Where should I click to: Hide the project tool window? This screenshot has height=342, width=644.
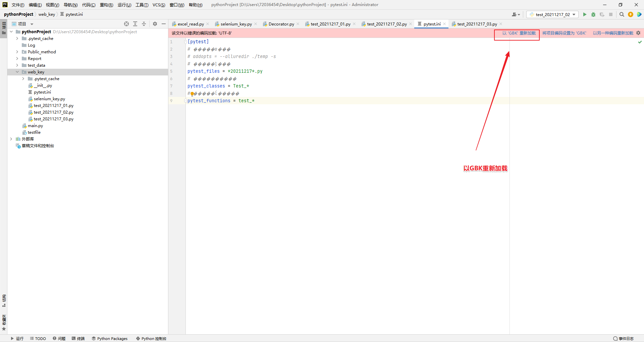(164, 24)
